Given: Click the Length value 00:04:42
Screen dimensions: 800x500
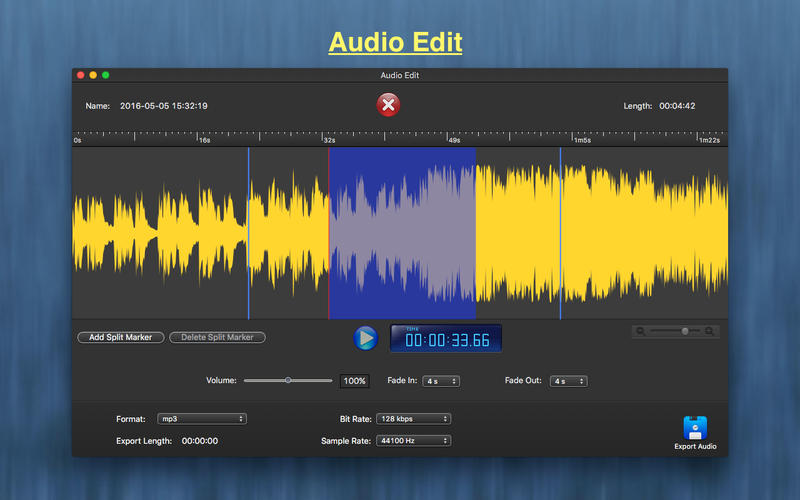Looking at the screenshot, I should click(677, 106).
